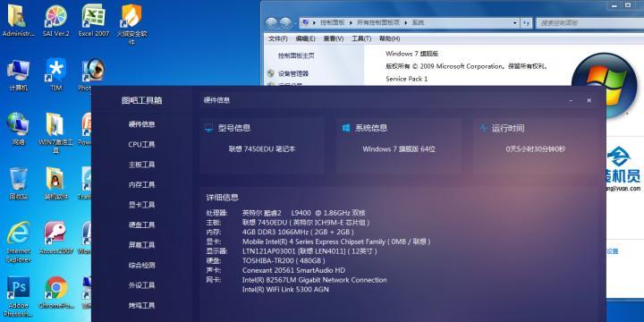Image resolution: width=644 pixels, height=322 pixels.
Task: Click the 0天5小时30分钟0秒 uptime text
Action: coord(536,149)
